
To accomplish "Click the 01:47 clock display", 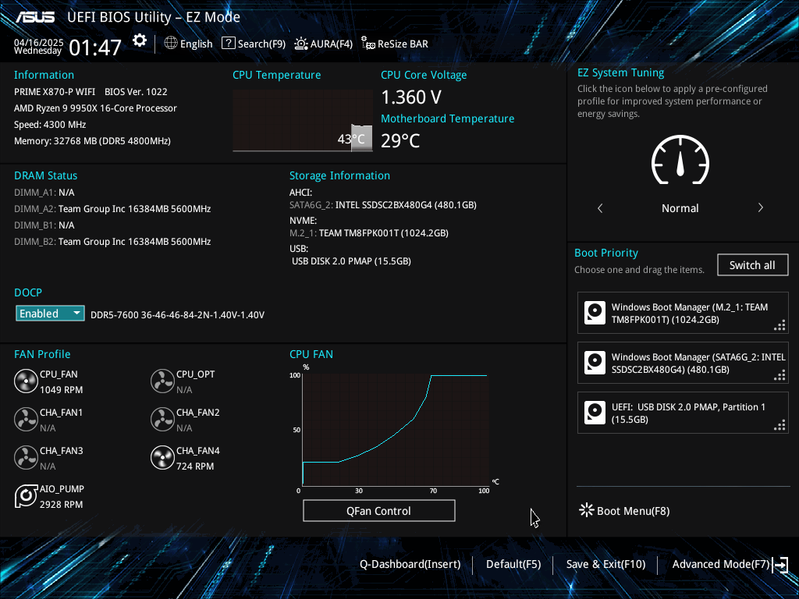I will [x=95, y=48].
